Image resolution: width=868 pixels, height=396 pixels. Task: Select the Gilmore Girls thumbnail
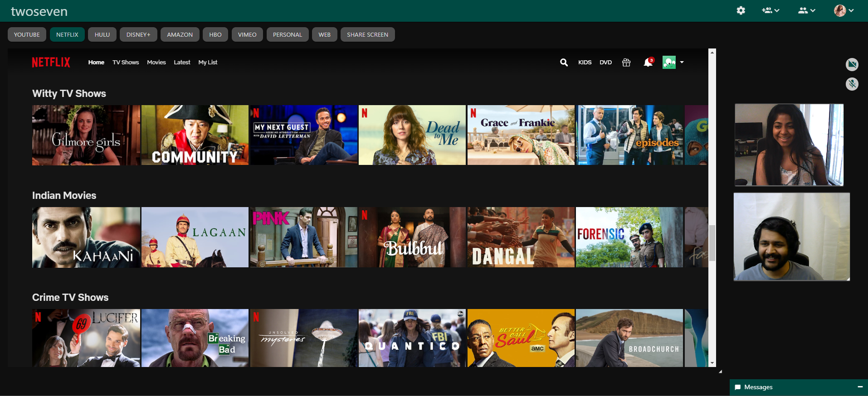[x=86, y=135]
